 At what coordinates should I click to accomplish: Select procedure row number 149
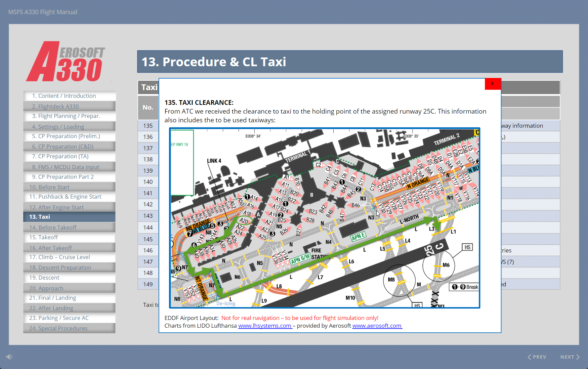pyautogui.click(x=148, y=284)
